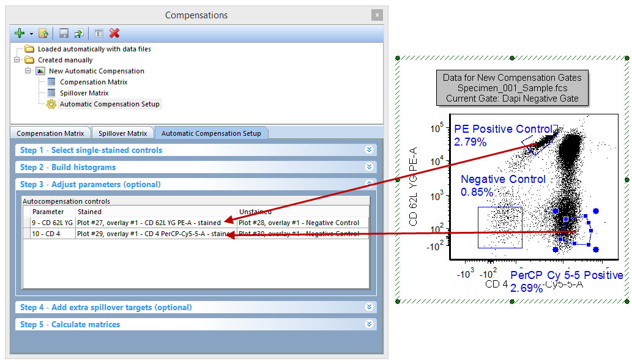Open the dropdown arrow beside the plus icon

31,34
